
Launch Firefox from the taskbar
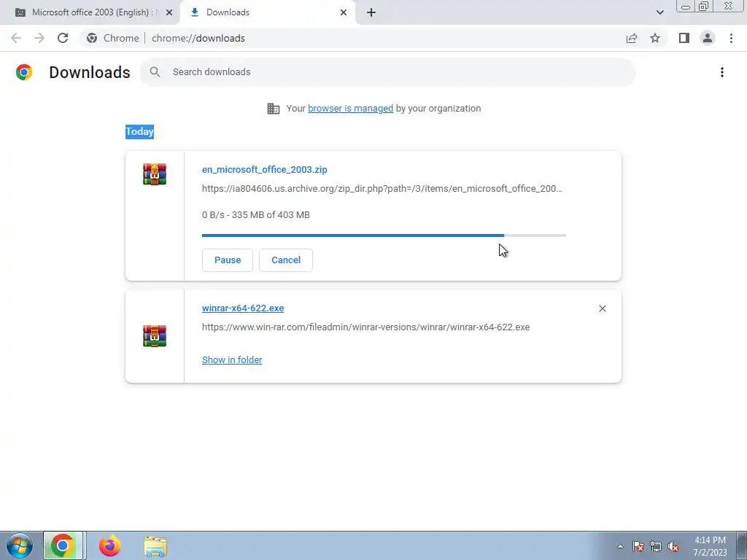pos(110,545)
